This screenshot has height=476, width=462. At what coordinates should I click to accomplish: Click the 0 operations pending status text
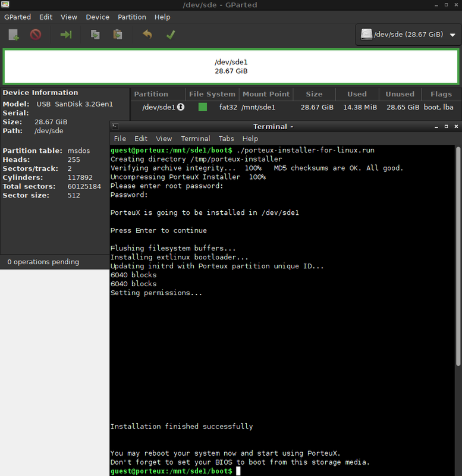pyautogui.click(x=43, y=262)
